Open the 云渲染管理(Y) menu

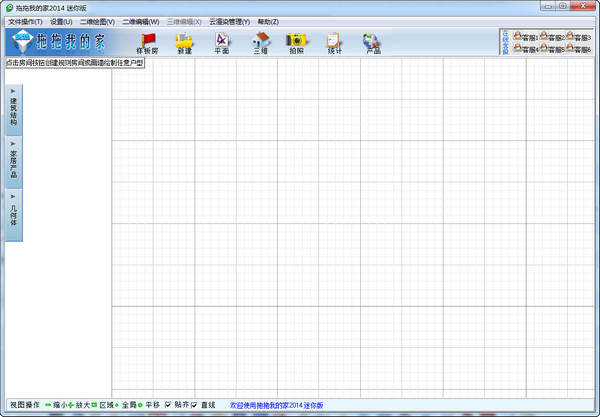coord(230,22)
